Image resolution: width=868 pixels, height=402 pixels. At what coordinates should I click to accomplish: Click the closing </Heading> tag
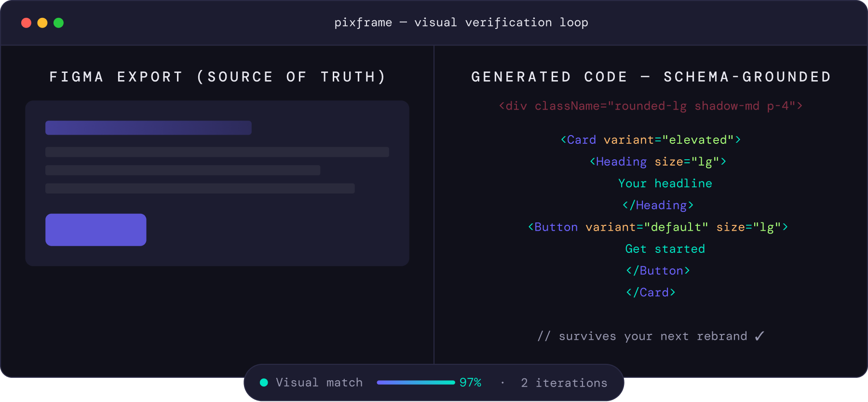658,205
